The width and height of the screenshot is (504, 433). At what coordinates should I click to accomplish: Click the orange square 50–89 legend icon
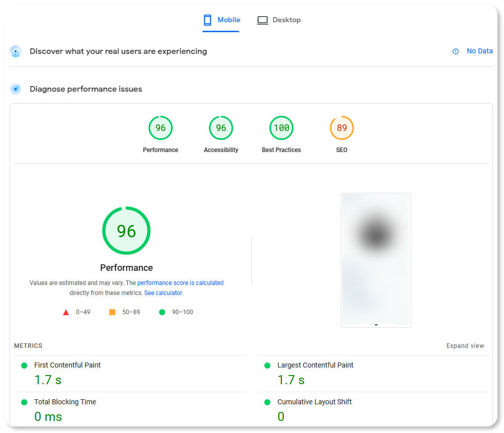[x=112, y=312]
